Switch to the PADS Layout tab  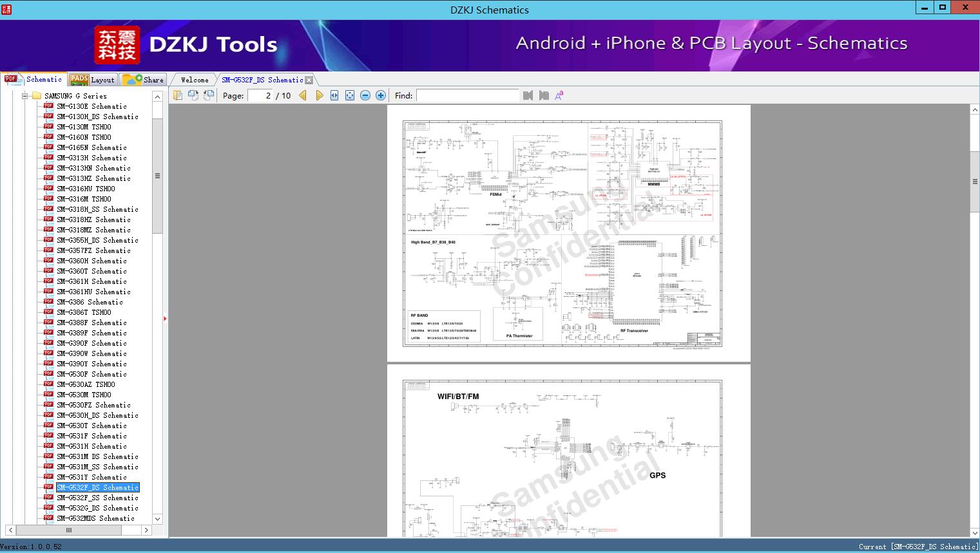[92, 80]
